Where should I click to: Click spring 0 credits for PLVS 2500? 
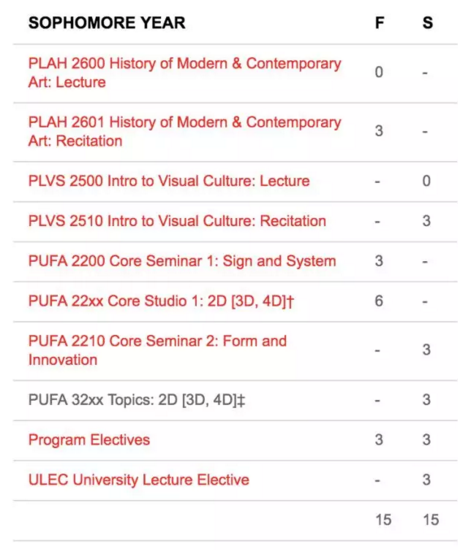426,181
